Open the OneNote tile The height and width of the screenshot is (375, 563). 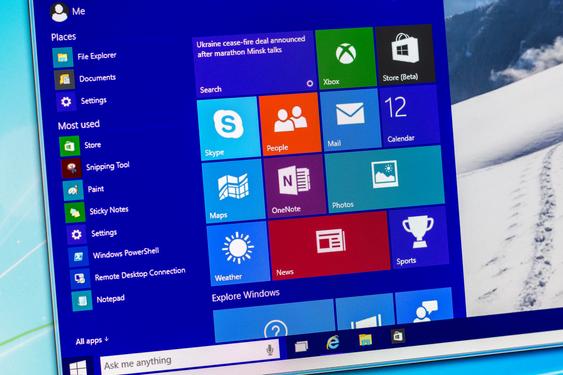294,186
